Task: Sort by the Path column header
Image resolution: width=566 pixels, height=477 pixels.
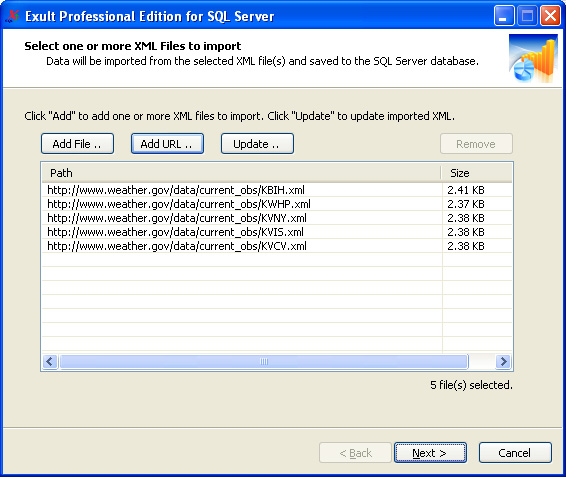Action: pyautogui.click(x=241, y=173)
